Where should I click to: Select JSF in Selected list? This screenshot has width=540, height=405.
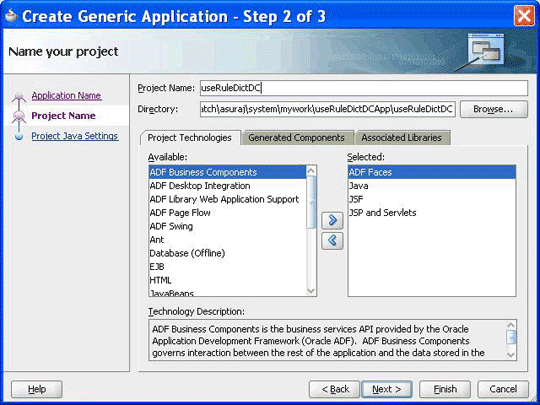click(432, 199)
